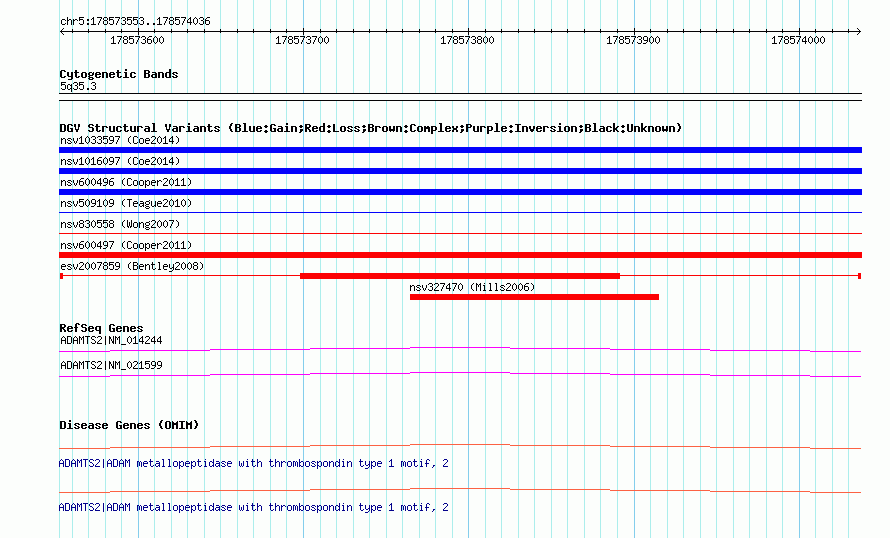The image size is (890, 538).
Task: Open the nsv600497 (Cooper2011) variant label
Action: tap(126, 245)
